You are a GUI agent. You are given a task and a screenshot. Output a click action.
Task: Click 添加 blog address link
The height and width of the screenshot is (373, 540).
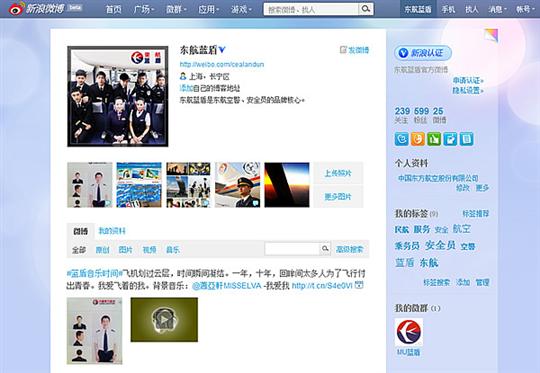point(186,88)
